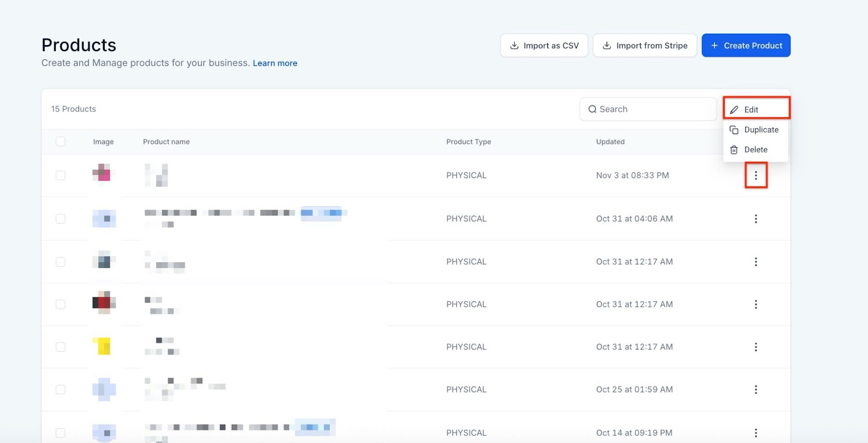Click the magnifier icon in Search box

592,109
